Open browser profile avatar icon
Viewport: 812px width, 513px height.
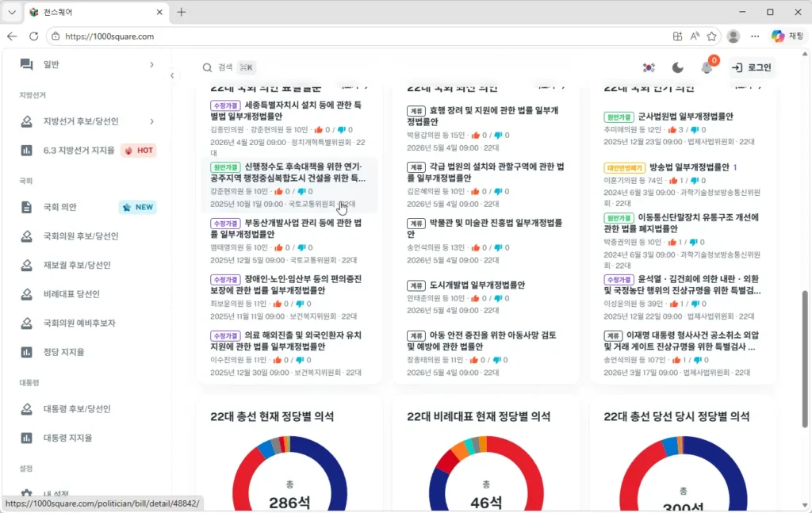point(733,36)
